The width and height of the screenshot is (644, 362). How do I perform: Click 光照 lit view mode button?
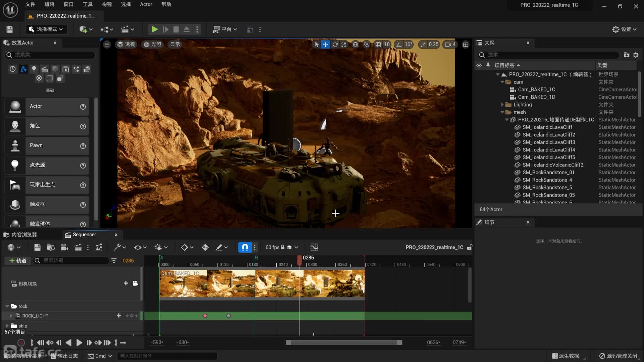click(152, 44)
